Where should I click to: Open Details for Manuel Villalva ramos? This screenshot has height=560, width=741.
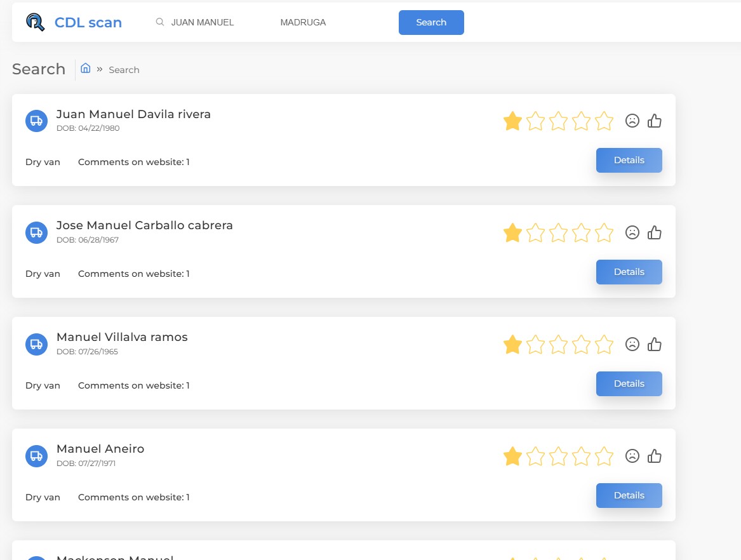[629, 383]
